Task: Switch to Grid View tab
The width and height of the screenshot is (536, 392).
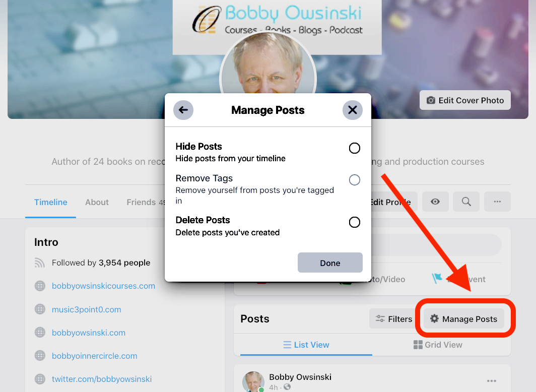Action: click(438, 345)
